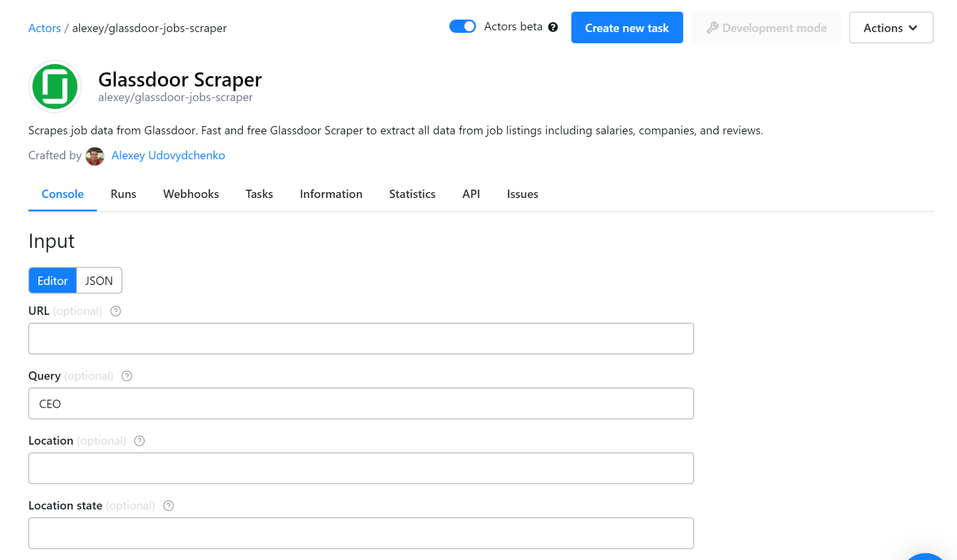Image resolution: width=957 pixels, height=560 pixels.
Task: Click the Glassdoor Scraper logo icon
Action: click(55, 86)
